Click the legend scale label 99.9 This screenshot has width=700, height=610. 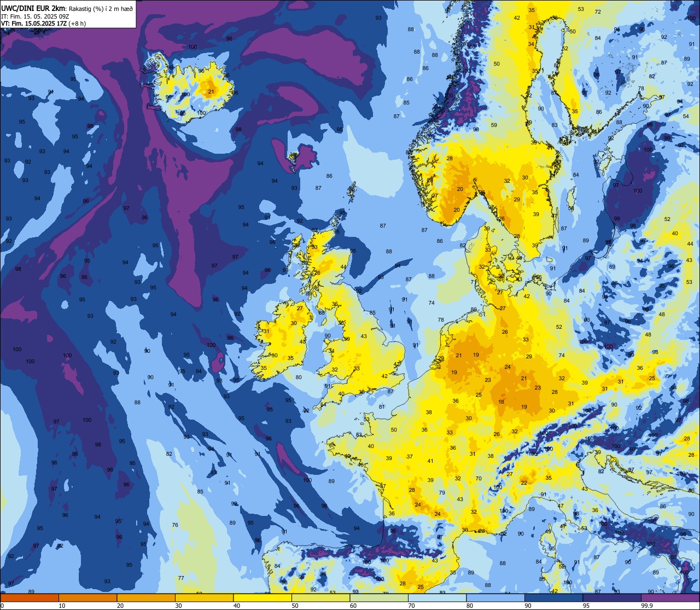click(647, 606)
